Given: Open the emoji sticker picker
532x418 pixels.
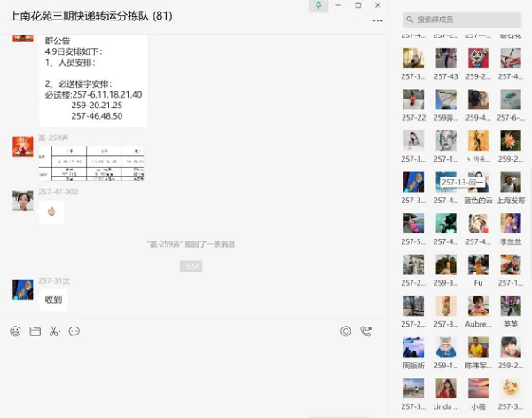Looking at the screenshot, I should coord(15,331).
